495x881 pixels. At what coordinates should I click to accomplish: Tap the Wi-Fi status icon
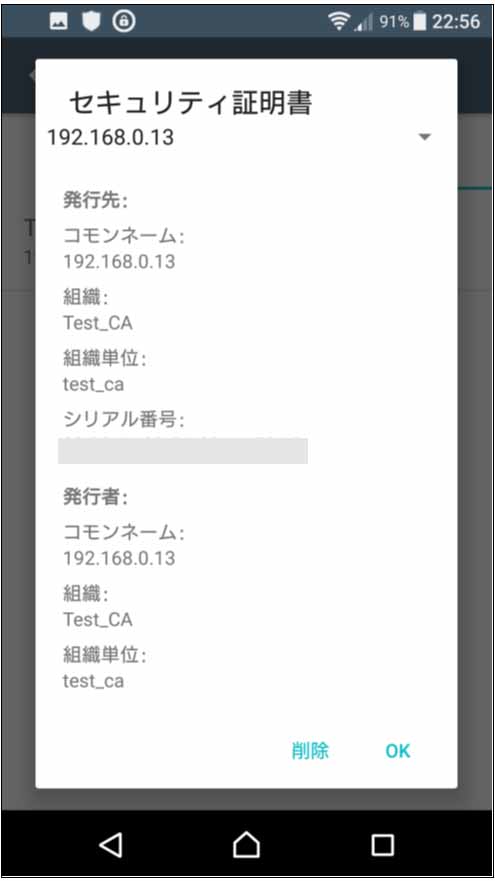pyautogui.click(x=338, y=21)
